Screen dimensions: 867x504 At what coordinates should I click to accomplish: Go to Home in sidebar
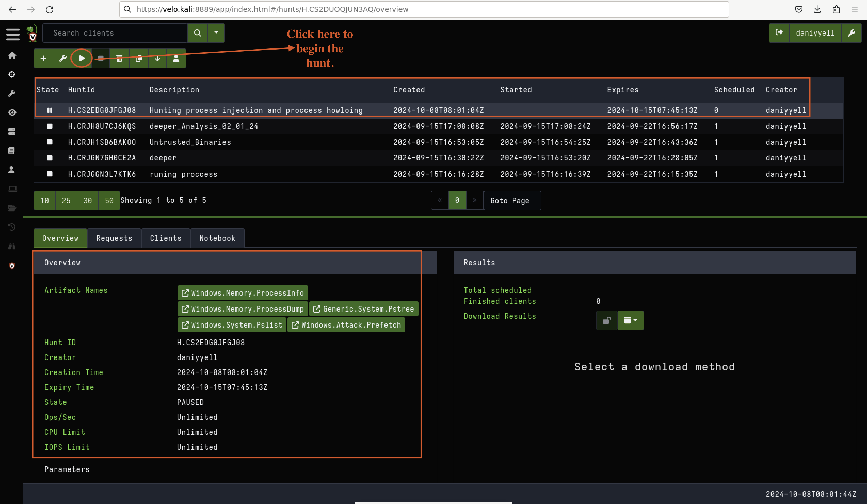coord(12,55)
